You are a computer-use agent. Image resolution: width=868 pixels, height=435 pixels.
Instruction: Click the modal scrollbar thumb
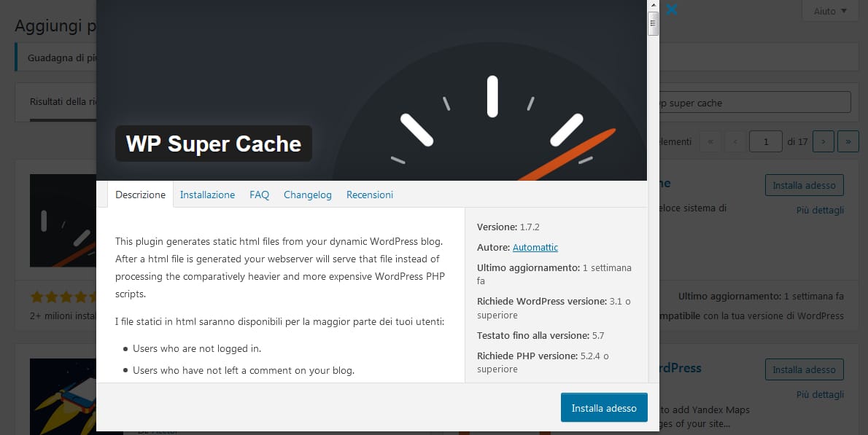(x=654, y=23)
